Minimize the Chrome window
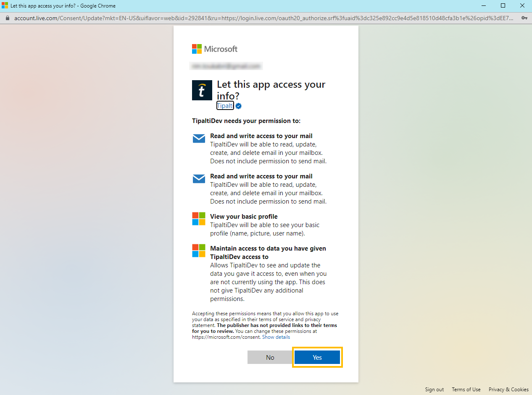Screen dimensions: 532x395 coord(484,5)
